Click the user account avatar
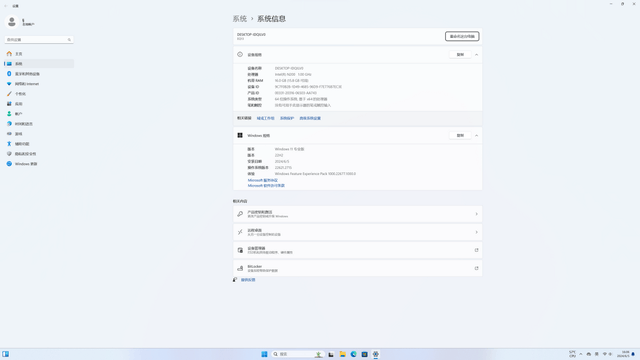The width and height of the screenshot is (640, 360). 12,22
